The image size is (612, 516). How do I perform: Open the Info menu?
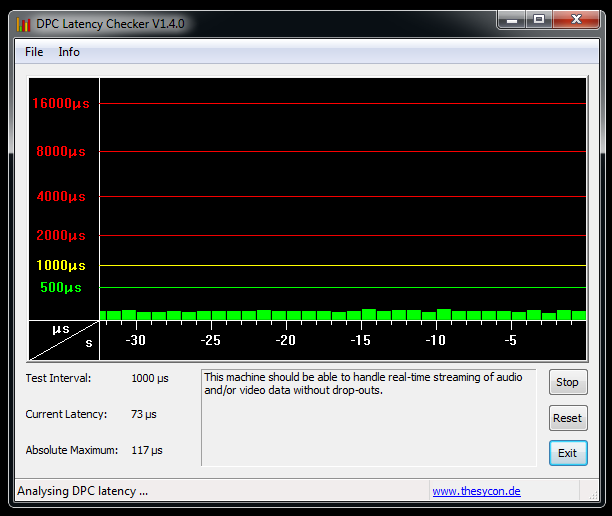[x=69, y=52]
